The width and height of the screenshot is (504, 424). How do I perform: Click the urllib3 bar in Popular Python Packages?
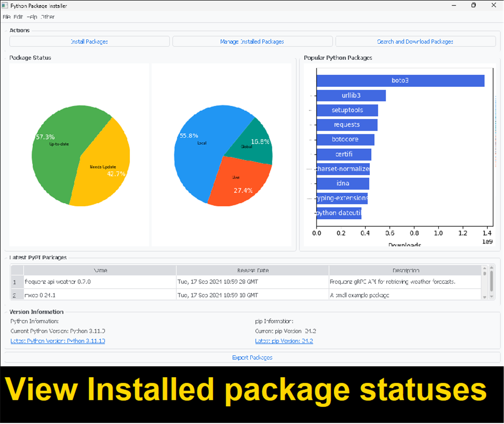[x=352, y=95]
